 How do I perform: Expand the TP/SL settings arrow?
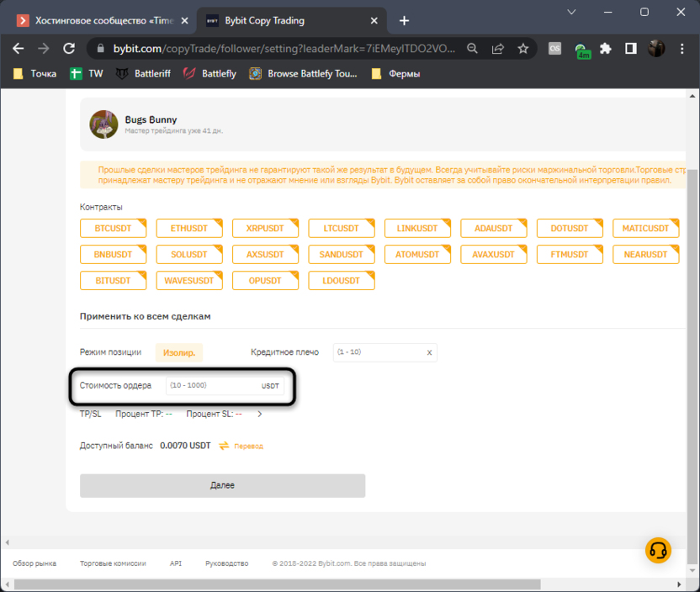260,414
